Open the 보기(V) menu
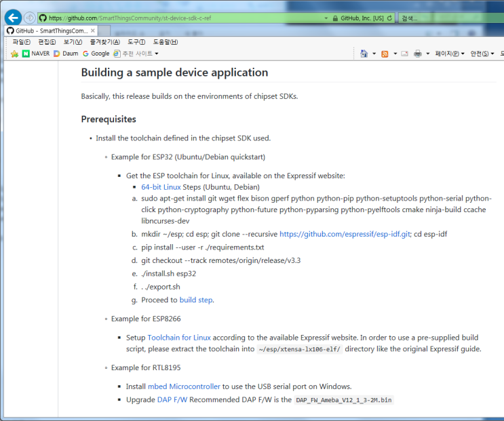The width and height of the screenshot is (504, 421). point(73,42)
